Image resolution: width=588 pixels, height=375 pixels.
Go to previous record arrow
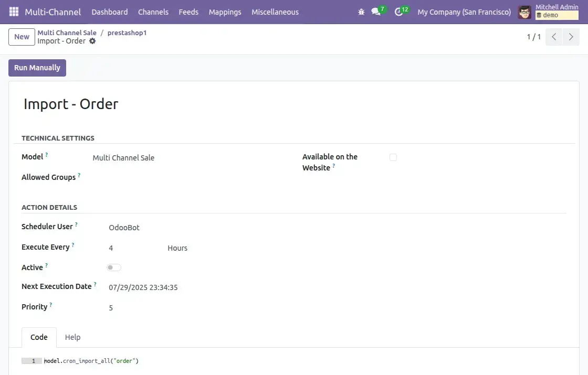[x=554, y=37]
